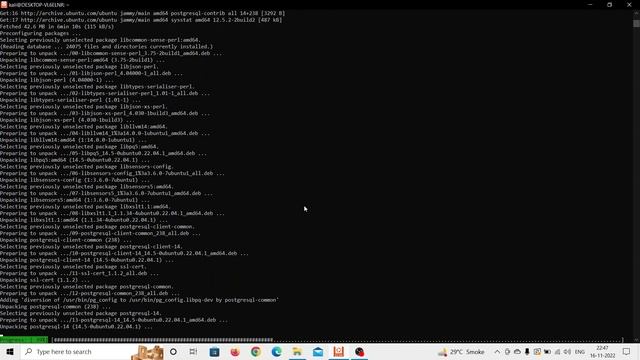The image size is (640, 360).
Task: Open the Action Center notifications icon
Action: (627, 351)
